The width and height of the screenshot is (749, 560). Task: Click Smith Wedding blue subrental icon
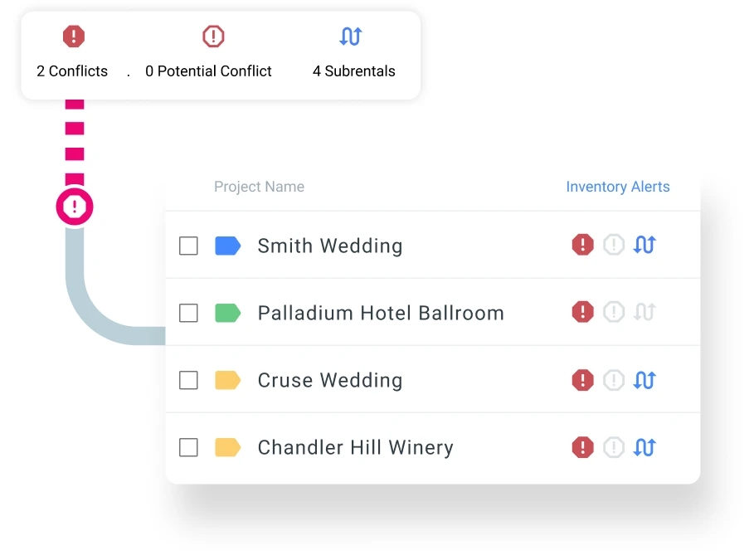(x=644, y=245)
